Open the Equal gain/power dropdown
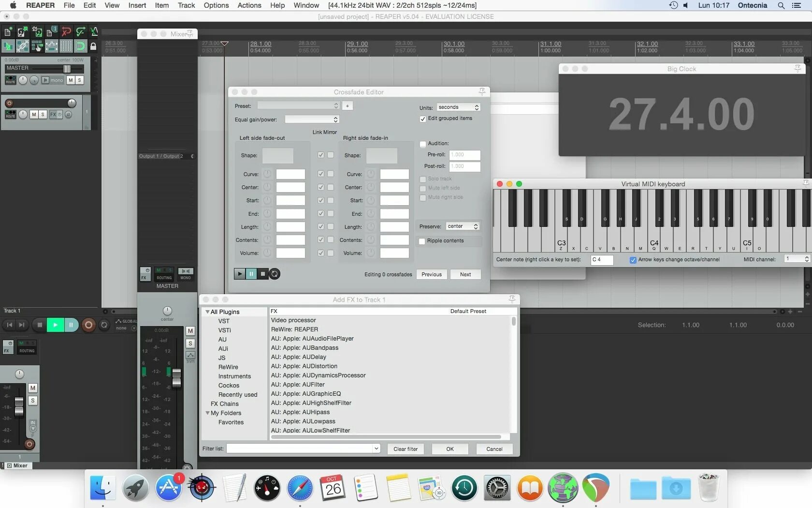Image resolution: width=812 pixels, height=508 pixels. coord(312,119)
